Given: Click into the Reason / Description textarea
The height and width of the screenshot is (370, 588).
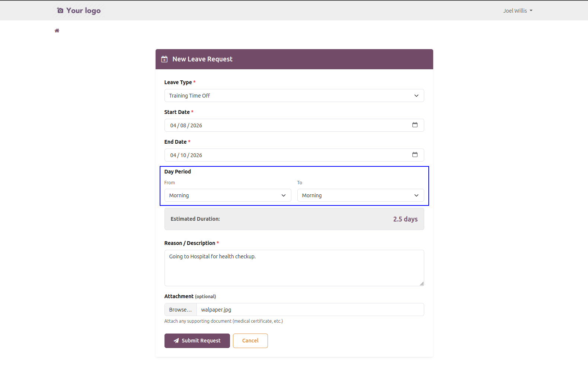Looking at the screenshot, I should click(x=294, y=268).
